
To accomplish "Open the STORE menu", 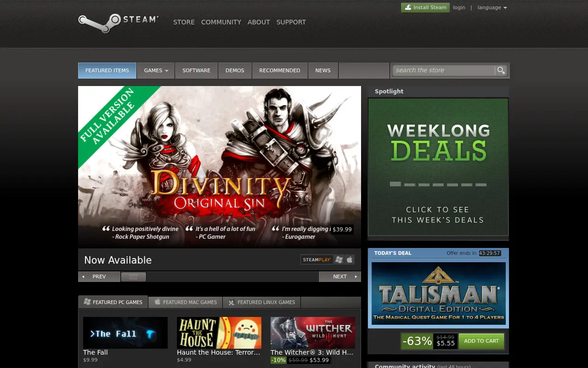I will pos(184,22).
